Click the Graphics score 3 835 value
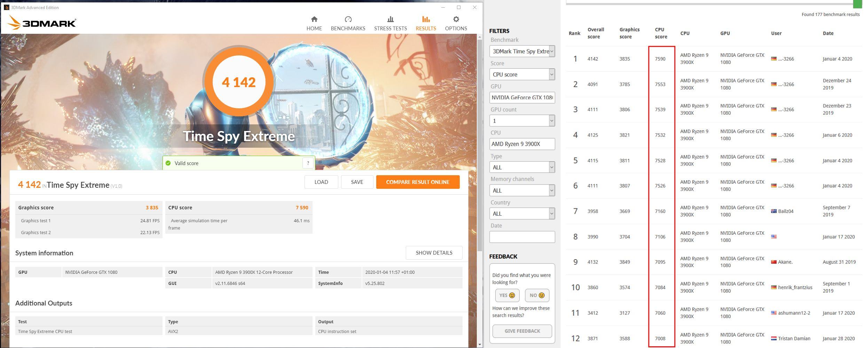868x348 pixels. click(x=152, y=208)
